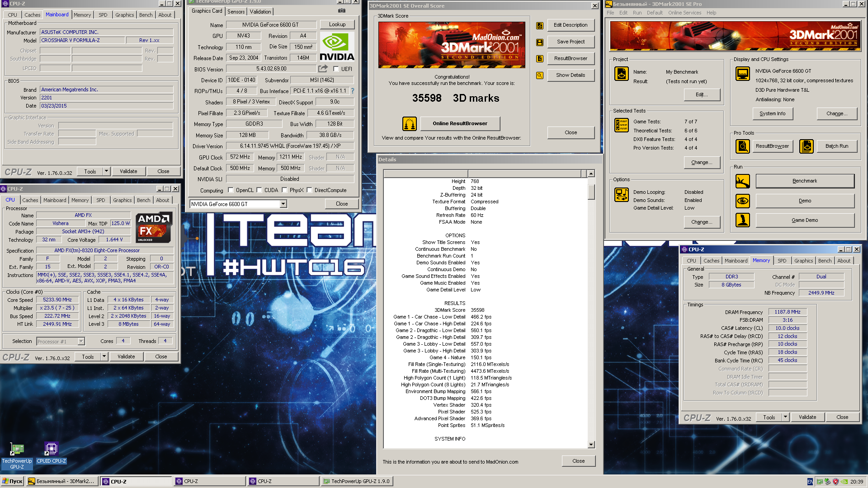868x488 pixels.
Task: Click the BIOS version share icon in GPU-Z
Action: (x=323, y=69)
